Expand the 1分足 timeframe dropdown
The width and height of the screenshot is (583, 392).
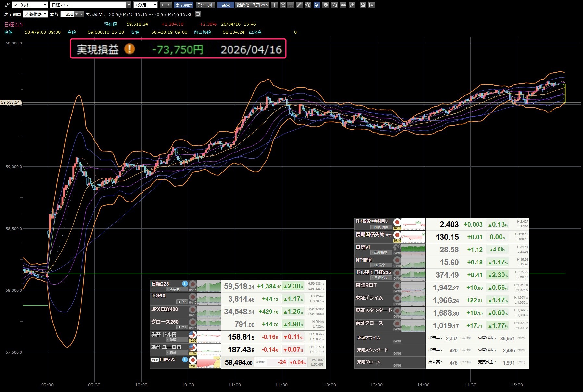click(146, 5)
